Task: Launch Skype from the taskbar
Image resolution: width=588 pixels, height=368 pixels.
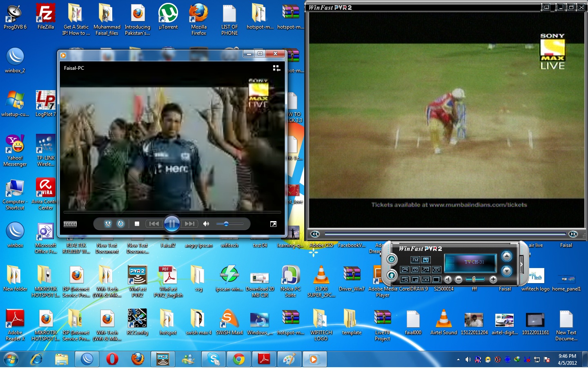Action: pyautogui.click(x=213, y=359)
